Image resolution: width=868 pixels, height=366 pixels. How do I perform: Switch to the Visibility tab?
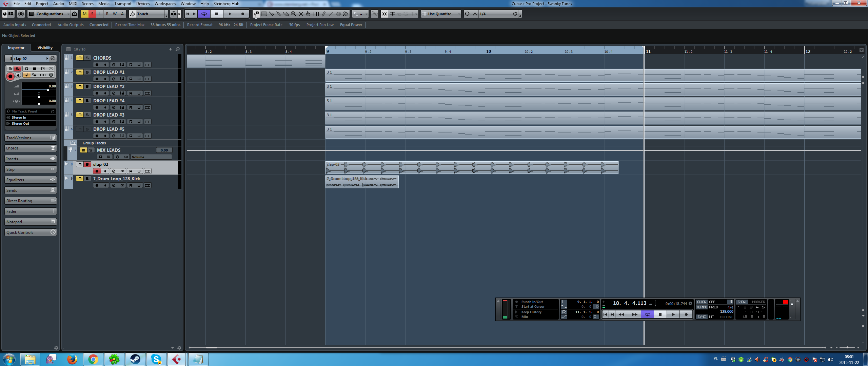point(45,48)
